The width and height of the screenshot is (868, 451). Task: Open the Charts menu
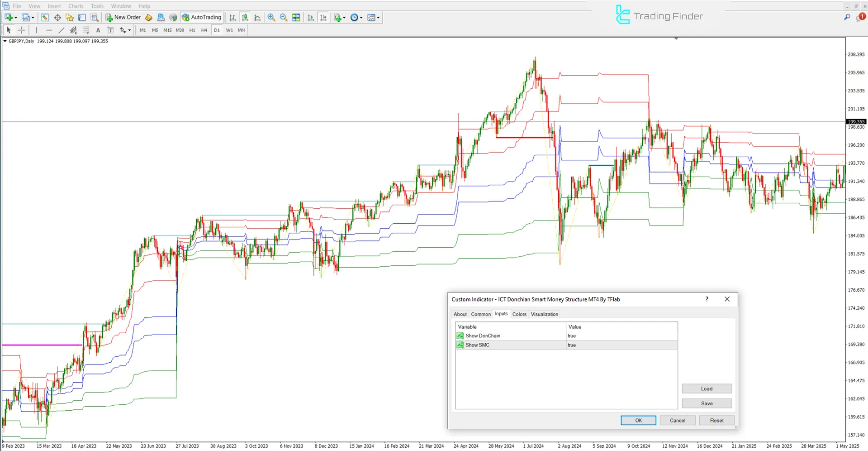pos(76,6)
